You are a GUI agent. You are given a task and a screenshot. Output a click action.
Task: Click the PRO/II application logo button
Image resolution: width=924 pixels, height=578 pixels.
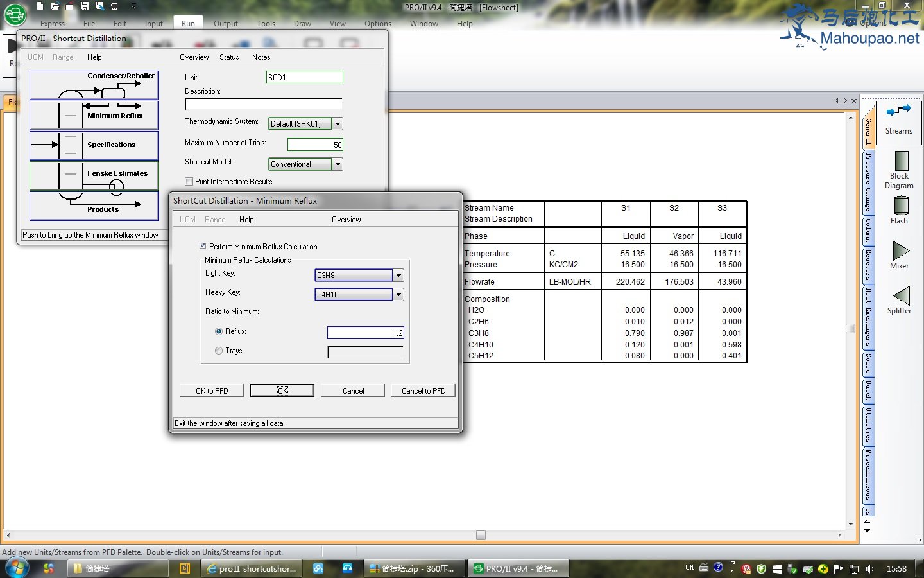coord(15,14)
